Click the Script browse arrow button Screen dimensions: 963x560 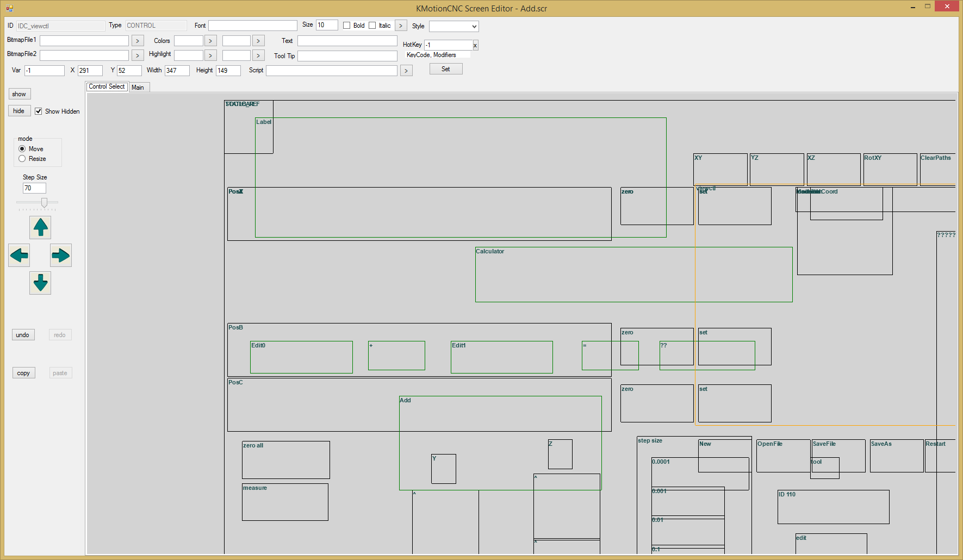point(406,71)
